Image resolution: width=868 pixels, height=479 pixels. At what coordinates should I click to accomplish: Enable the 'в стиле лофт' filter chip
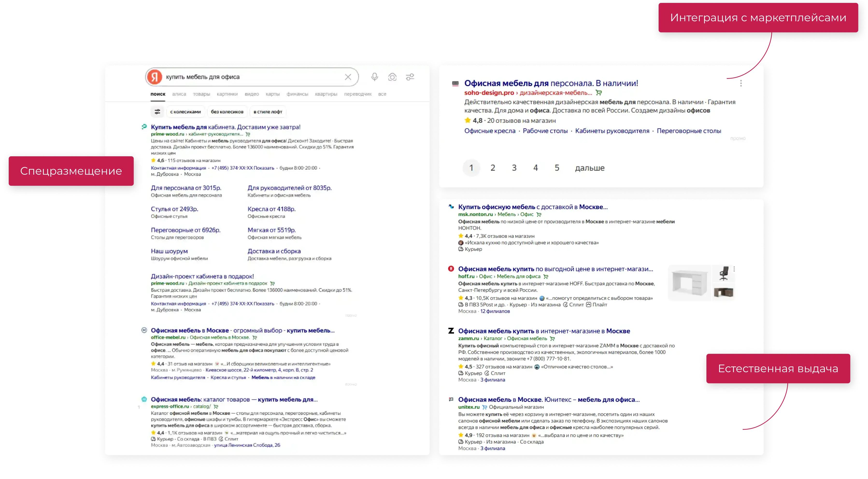pyautogui.click(x=268, y=112)
